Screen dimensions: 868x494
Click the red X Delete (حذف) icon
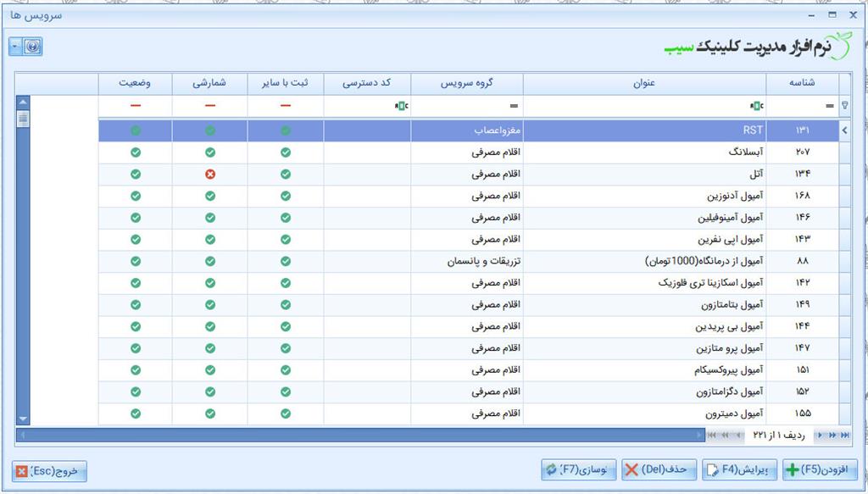[x=632, y=469]
